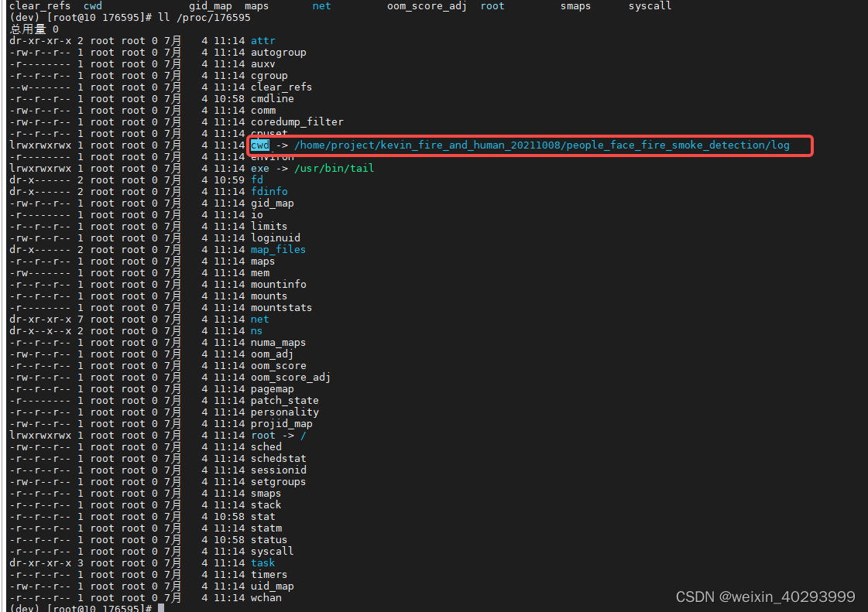Click the terminal cursor at the bottom prompt
Viewport: 868px width, 612px height.
click(x=160, y=609)
